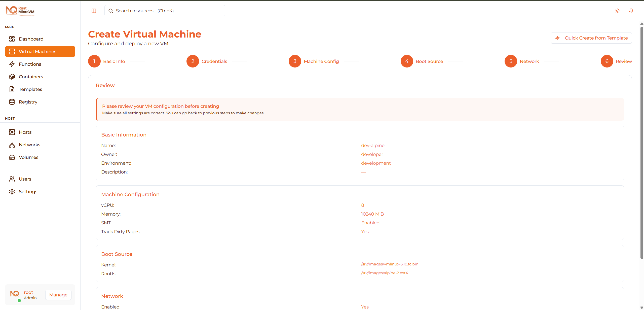Open the Dashboard from the sidebar
Image resolution: width=644 pixels, height=310 pixels.
31,39
